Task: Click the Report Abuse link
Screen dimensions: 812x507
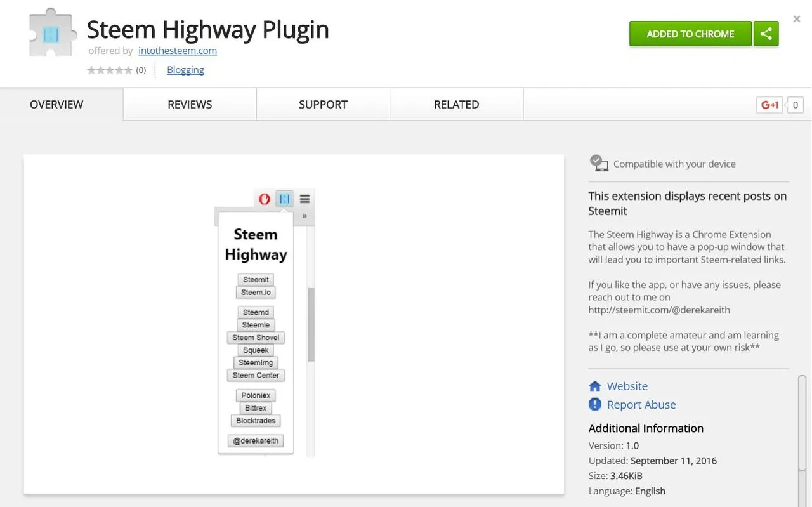Action: pos(641,404)
